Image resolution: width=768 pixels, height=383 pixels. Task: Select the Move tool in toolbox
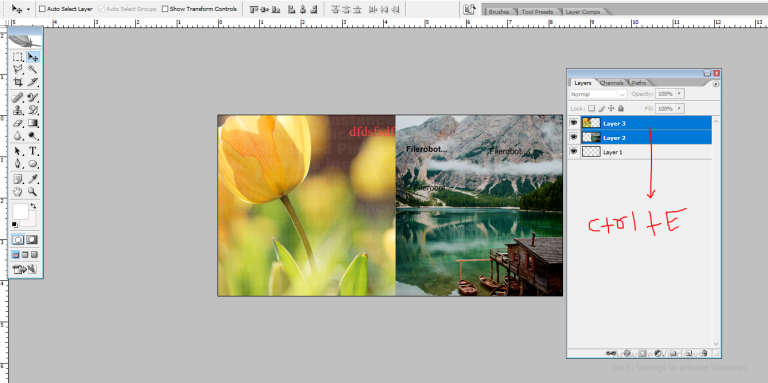33,57
